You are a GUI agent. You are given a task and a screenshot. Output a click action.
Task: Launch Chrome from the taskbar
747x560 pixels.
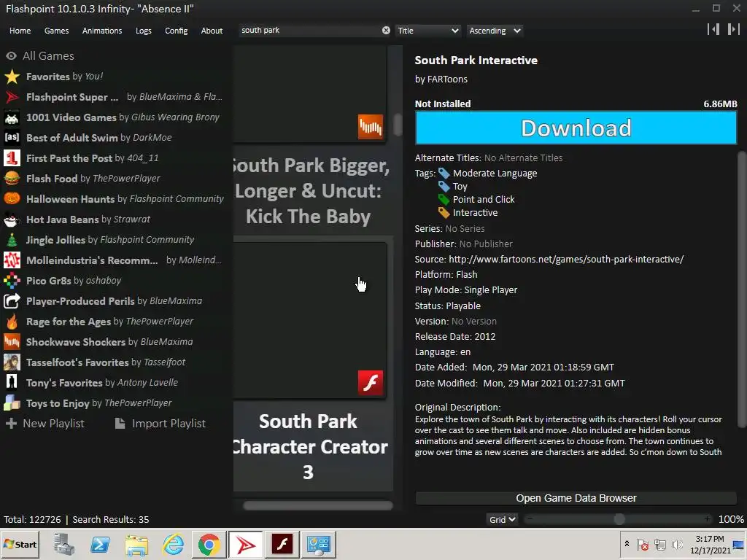(x=209, y=544)
